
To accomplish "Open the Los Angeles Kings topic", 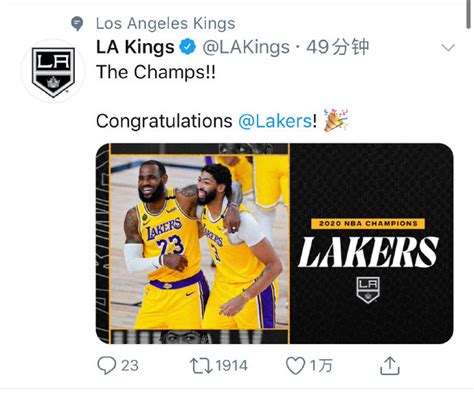I will point(165,24).
